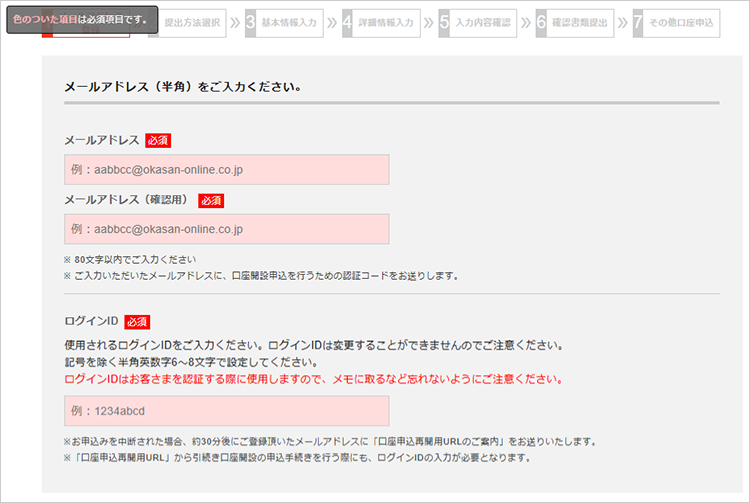Click the heading メールアドレス（半角）をご入力ください。
The height and width of the screenshot is (503, 750).
pyautogui.click(x=183, y=87)
